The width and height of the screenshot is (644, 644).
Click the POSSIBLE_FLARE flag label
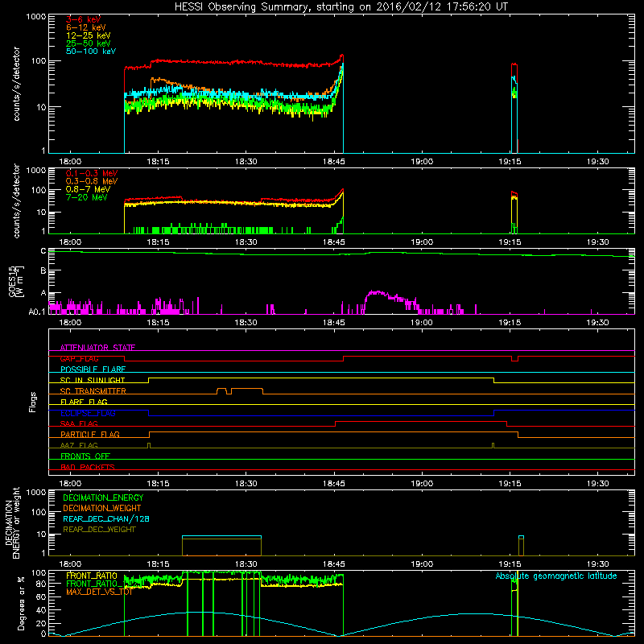tap(93, 369)
